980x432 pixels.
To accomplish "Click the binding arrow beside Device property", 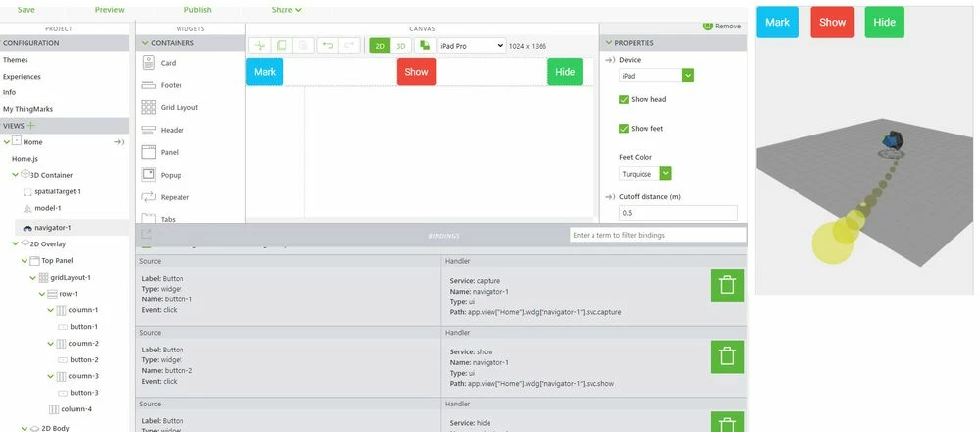I will click(x=610, y=60).
